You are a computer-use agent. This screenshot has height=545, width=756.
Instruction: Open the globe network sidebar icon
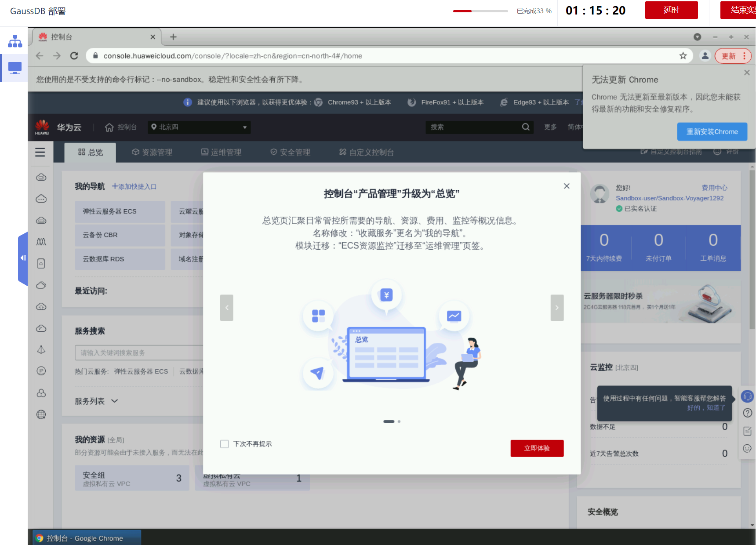41,414
